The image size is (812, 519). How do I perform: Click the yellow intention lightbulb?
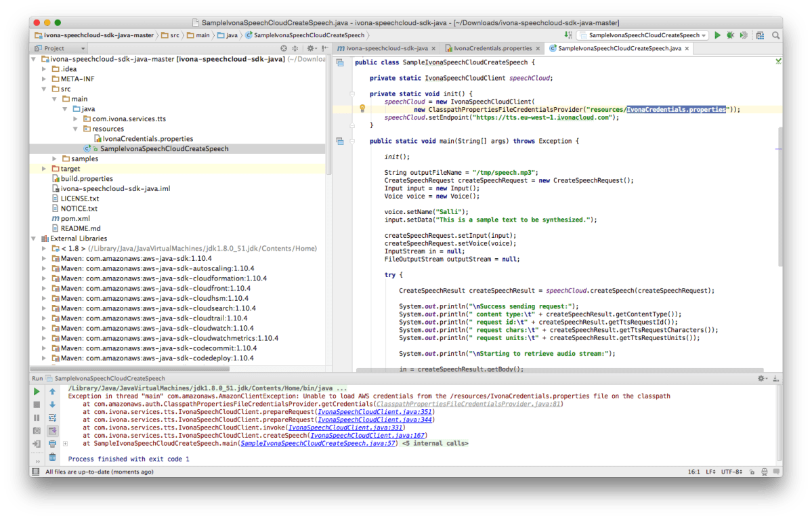[362, 109]
